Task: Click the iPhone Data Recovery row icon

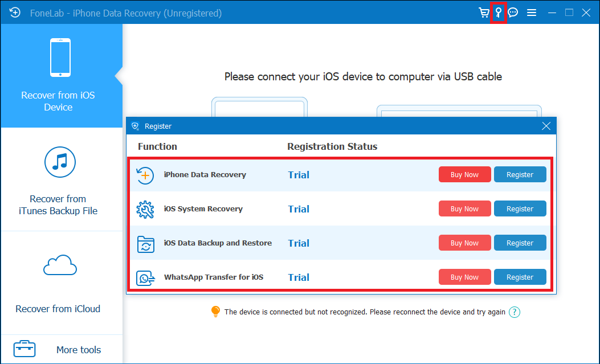Action: coord(145,175)
